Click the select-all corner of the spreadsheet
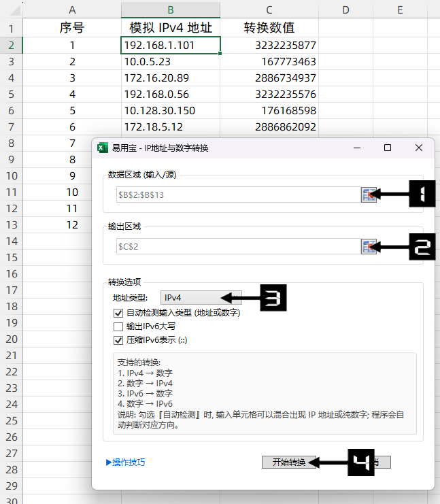Screen dimensions: 440x504 point(11,10)
